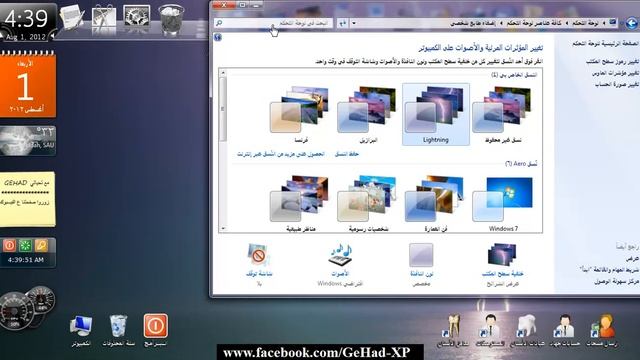Open Get more themes online link
The height and width of the screenshot is (360, 640).
(281, 154)
